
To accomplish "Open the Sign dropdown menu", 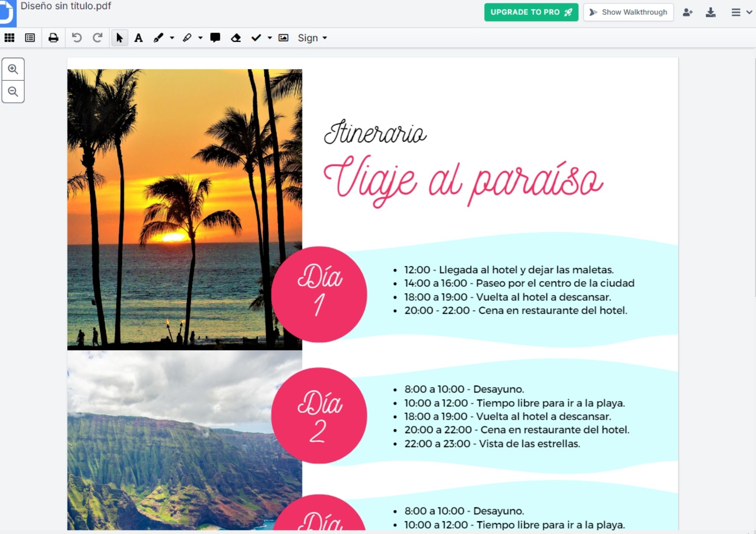I will 312,38.
